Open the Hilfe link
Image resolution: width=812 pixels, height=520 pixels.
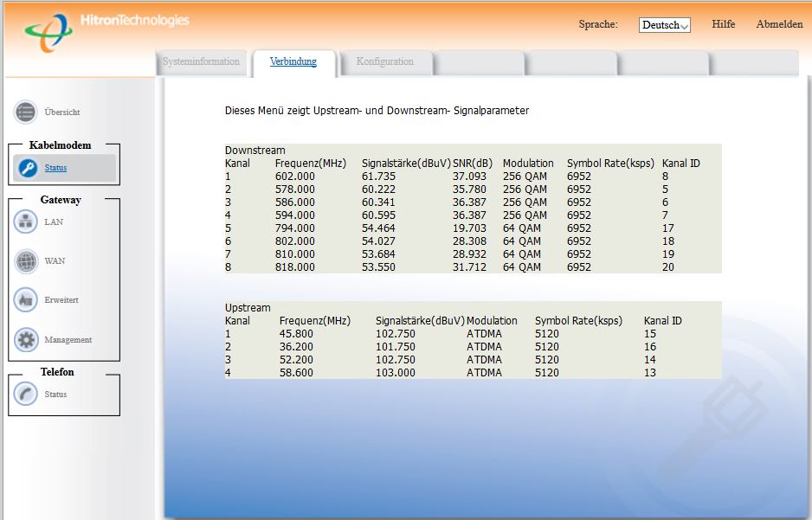(x=723, y=24)
